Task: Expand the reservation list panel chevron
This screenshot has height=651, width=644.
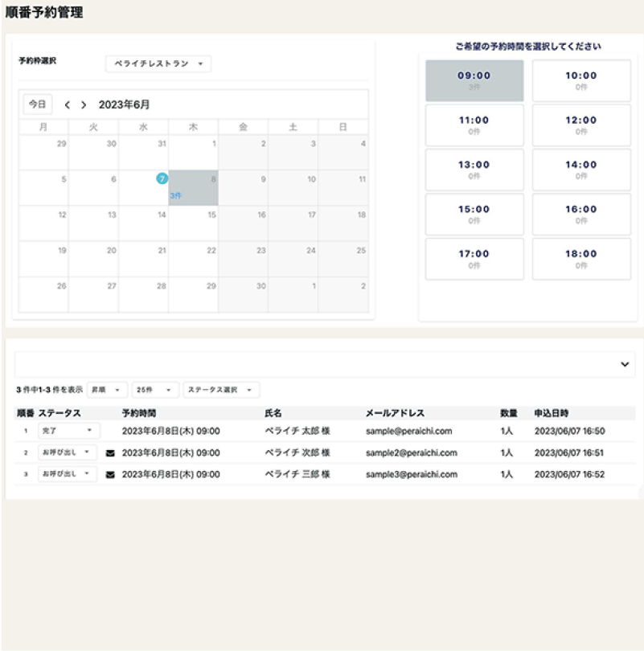Action: (623, 363)
